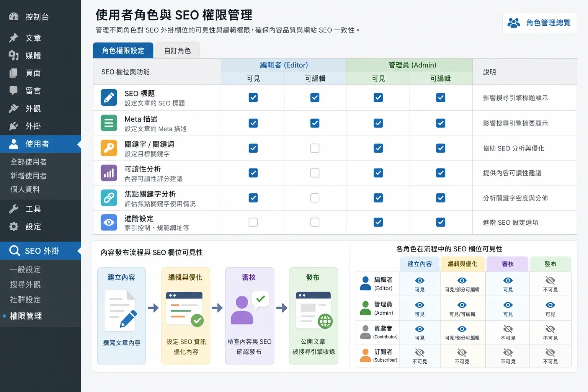This screenshot has width=588, height=392.
Task: Click the 工具 wrench icon
Action: [x=14, y=209]
